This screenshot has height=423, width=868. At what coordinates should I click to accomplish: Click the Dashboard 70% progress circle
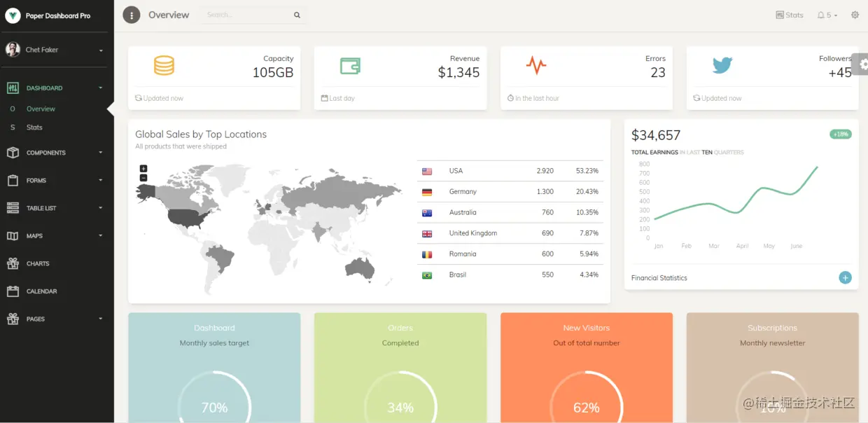(x=214, y=397)
